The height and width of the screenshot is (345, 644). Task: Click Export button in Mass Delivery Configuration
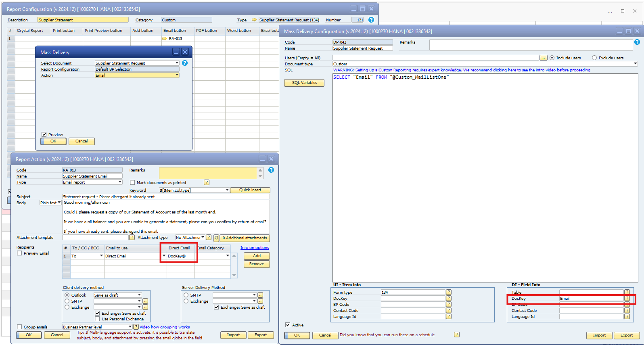pyautogui.click(x=627, y=335)
